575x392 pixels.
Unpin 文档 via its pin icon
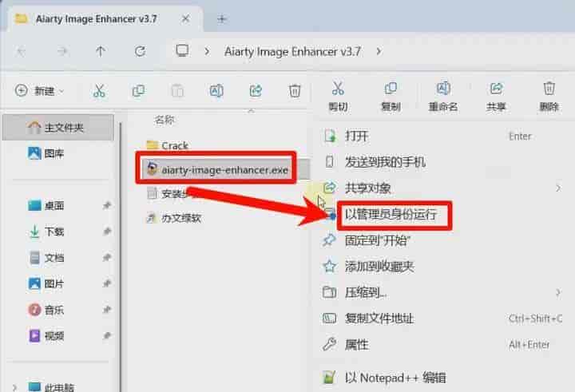[107, 257]
